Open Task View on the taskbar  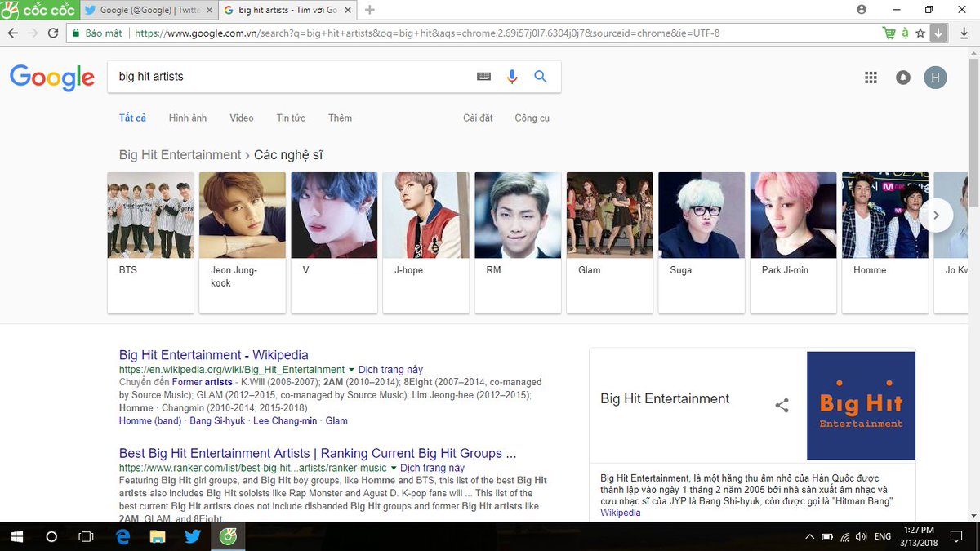coord(86,536)
